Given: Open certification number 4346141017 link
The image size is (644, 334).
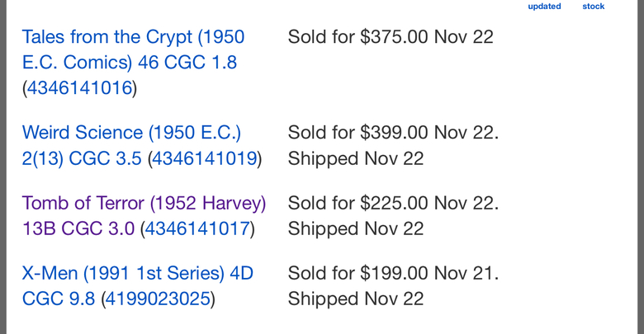Looking at the screenshot, I should (x=197, y=229).
